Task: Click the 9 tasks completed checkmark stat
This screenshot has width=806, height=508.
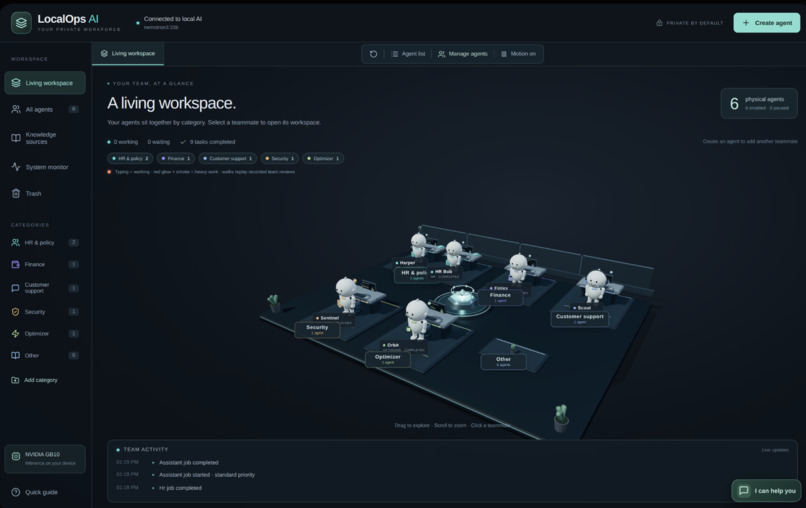Action: 208,142
